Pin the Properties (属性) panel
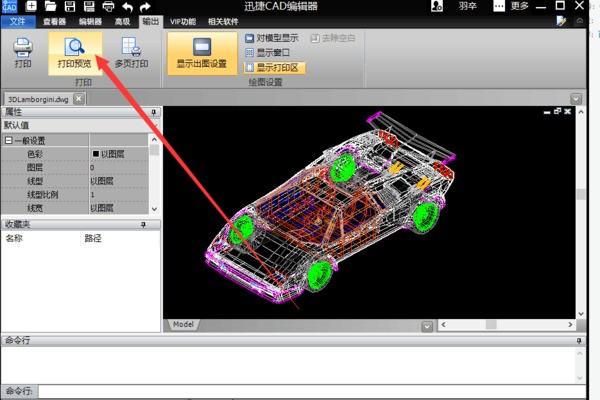Image resolution: width=600 pixels, height=400 pixels. tap(154, 113)
